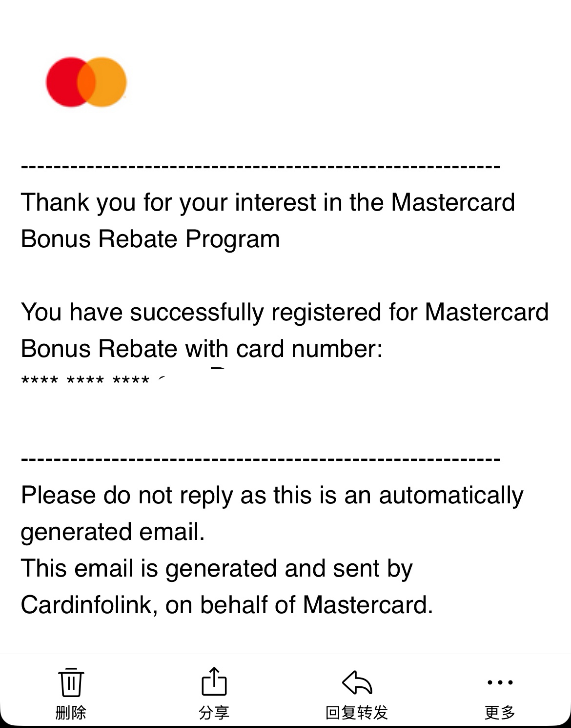
Task: Click 'This email is generated and sent by' line
Action: (217, 569)
